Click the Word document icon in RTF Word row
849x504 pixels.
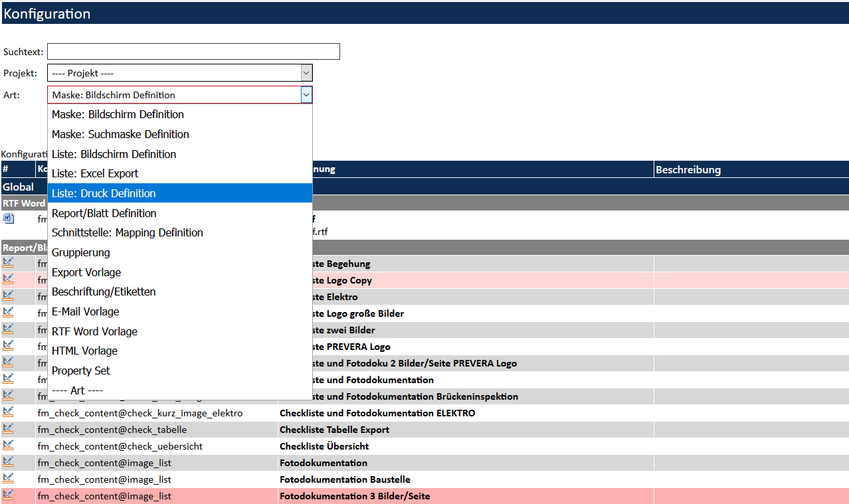pyautogui.click(x=8, y=218)
